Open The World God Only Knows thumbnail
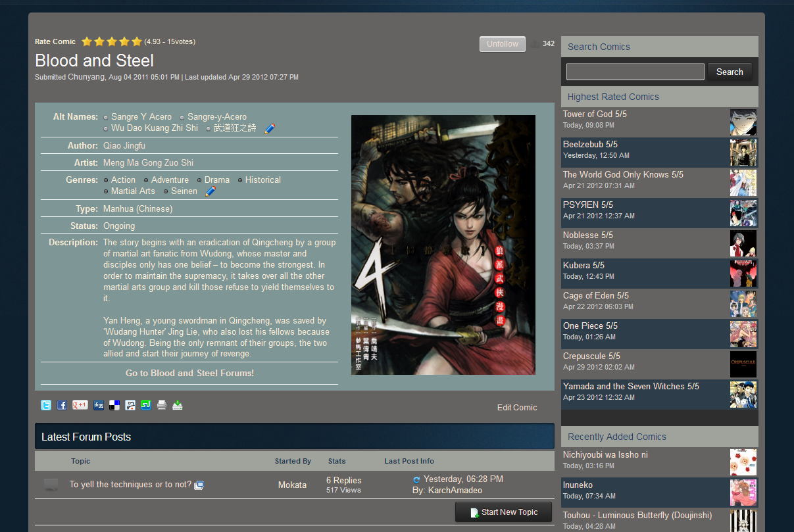The height and width of the screenshot is (532, 794). tap(743, 183)
